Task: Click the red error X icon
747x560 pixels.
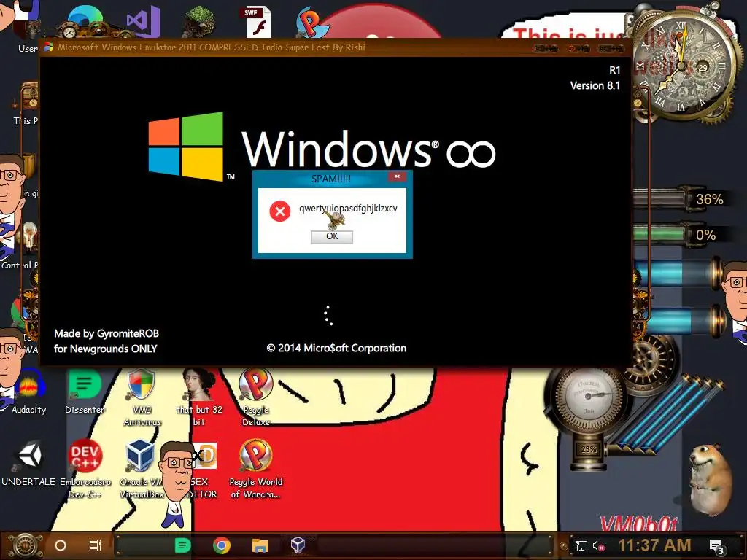Action: tap(280, 211)
